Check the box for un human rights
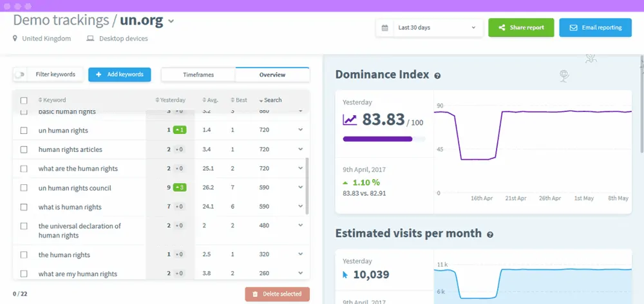644x304 pixels. click(24, 130)
